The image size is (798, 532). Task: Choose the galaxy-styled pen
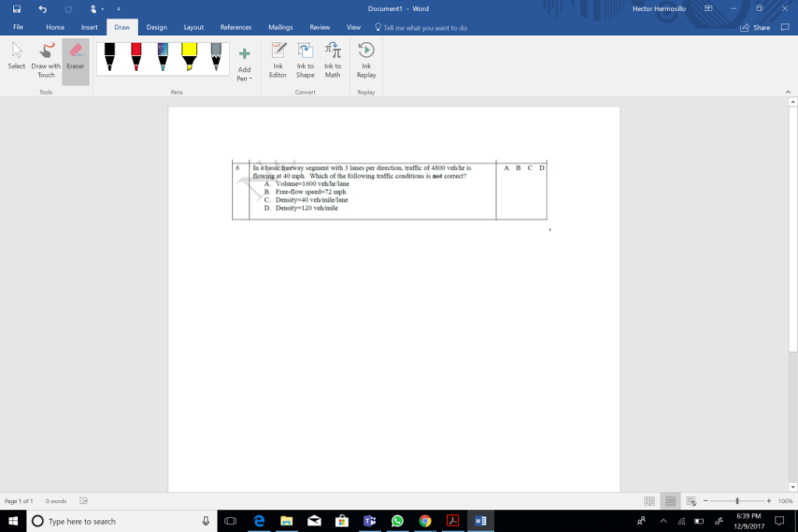coord(162,56)
